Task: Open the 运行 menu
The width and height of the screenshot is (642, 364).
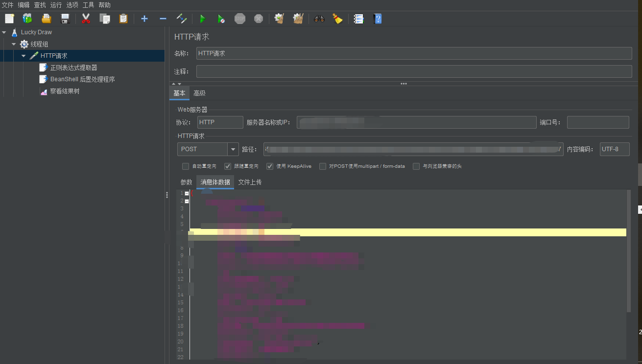Action: [x=56, y=5]
